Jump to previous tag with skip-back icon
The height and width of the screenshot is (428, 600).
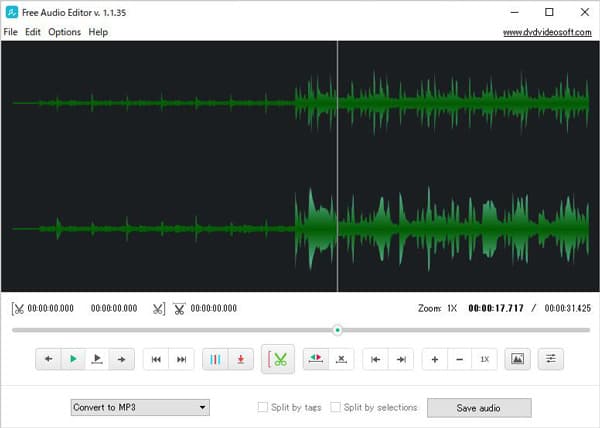tap(156, 359)
